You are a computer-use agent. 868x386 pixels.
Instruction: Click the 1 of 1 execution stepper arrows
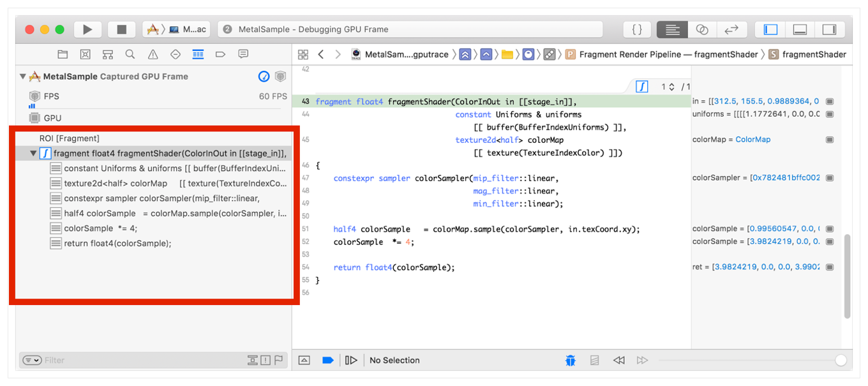(672, 87)
